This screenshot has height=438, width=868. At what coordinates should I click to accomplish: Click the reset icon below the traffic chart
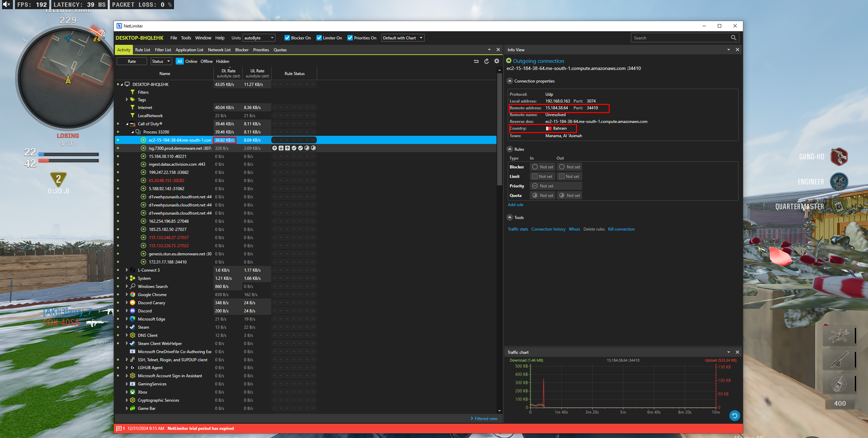(x=734, y=416)
